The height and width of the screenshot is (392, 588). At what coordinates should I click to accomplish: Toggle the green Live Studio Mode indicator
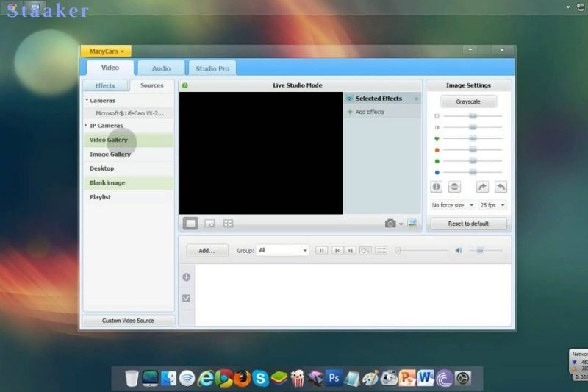coord(185,85)
